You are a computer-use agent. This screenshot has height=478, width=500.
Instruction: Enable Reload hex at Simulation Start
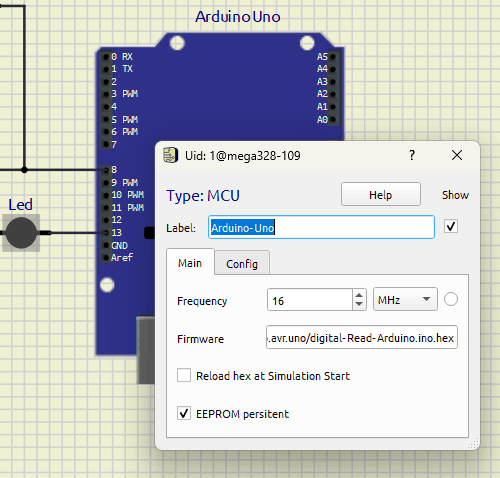184,375
